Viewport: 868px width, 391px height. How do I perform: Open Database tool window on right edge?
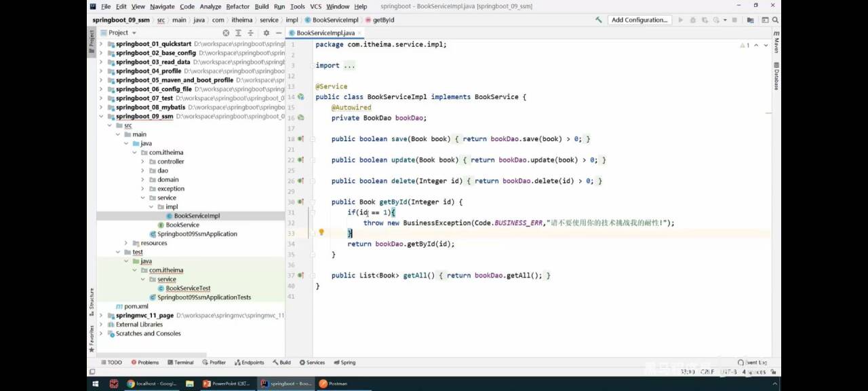(776, 77)
